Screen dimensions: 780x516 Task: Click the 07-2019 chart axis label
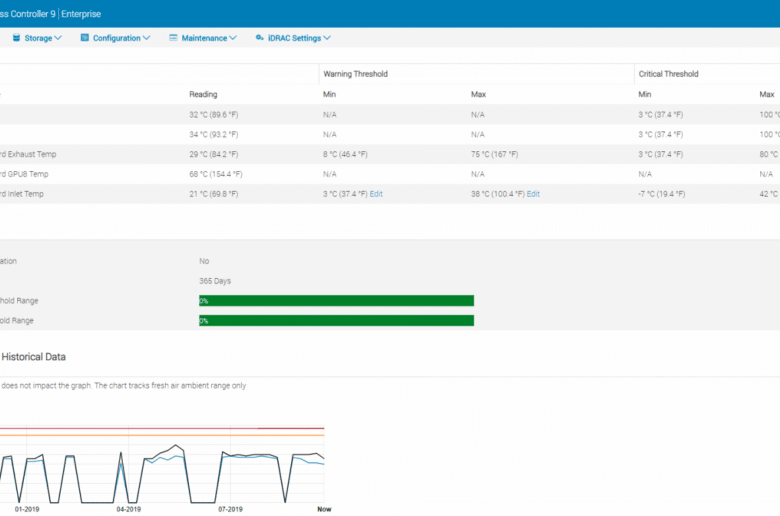pyautogui.click(x=230, y=509)
